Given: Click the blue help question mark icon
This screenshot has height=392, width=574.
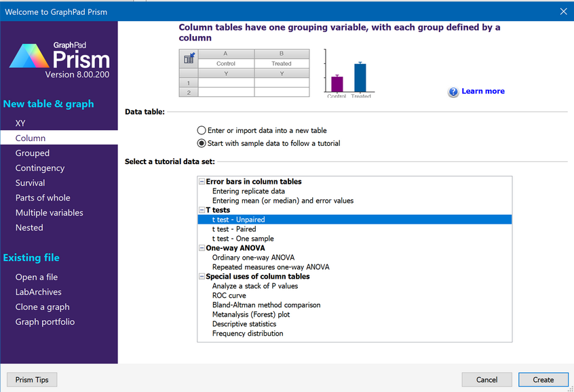Looking at the screenshot, I should 453,92.
